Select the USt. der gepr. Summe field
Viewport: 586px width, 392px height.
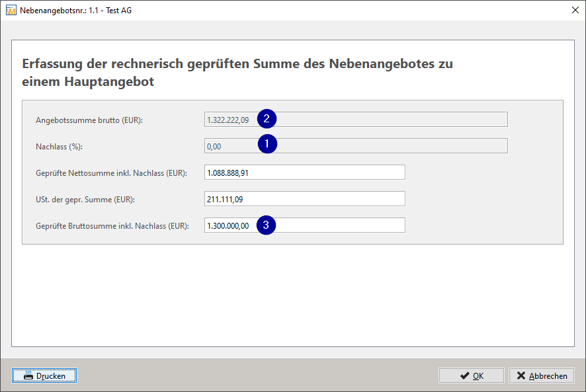(x=305, y=199)
